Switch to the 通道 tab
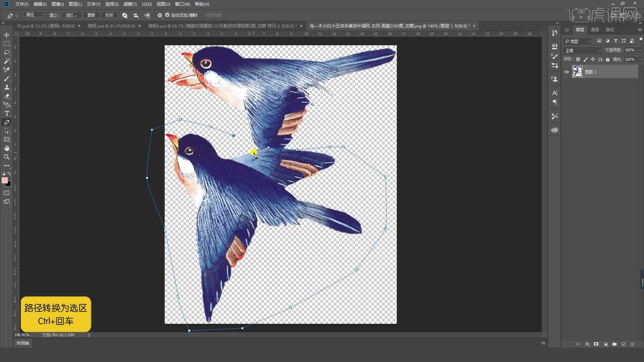 coord(595,30)
